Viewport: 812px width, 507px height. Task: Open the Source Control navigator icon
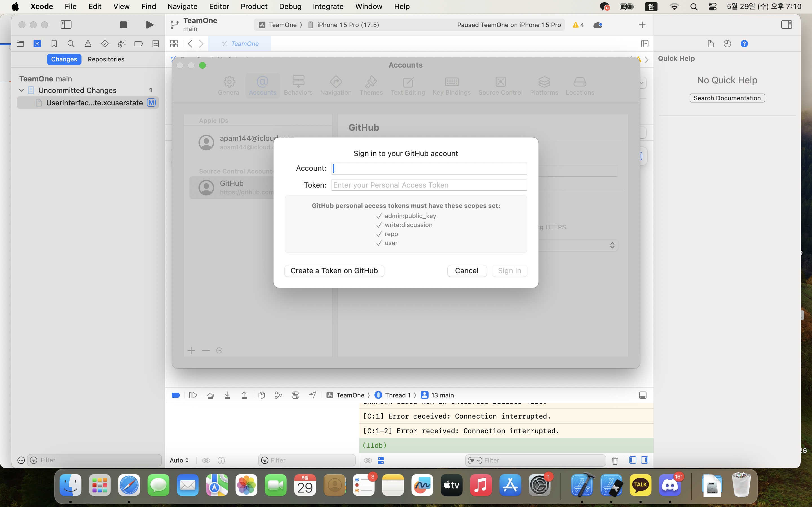point(37,44)
